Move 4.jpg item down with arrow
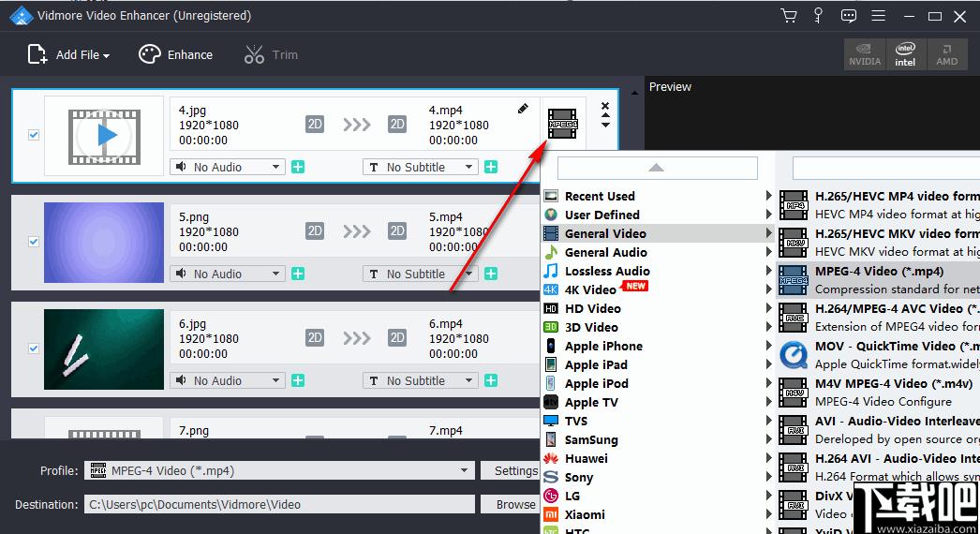Viewport: 980px width, 534px height. pos(605,125)
